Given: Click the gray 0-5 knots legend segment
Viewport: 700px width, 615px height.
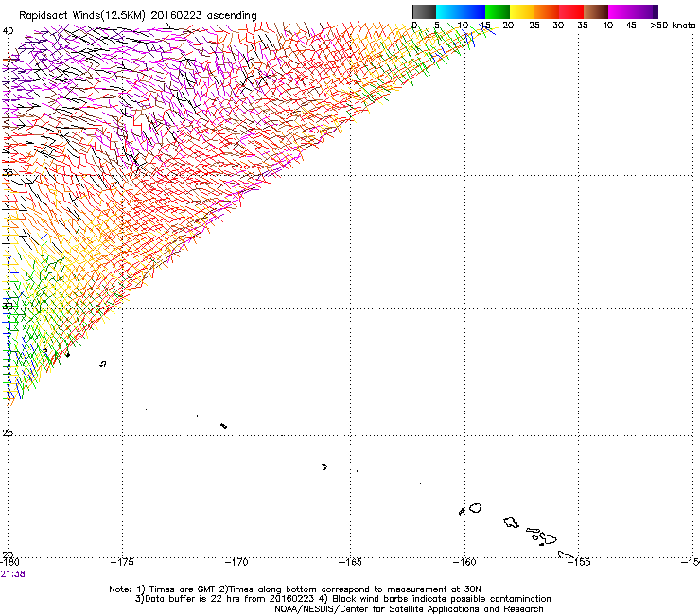Looking at the screenshot, I should tap(424, 11).
